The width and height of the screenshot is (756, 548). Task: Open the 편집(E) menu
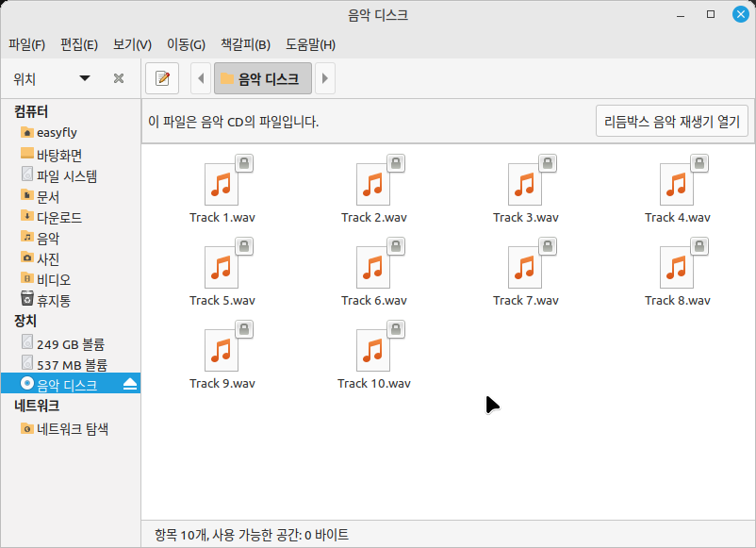coord(79,45)
